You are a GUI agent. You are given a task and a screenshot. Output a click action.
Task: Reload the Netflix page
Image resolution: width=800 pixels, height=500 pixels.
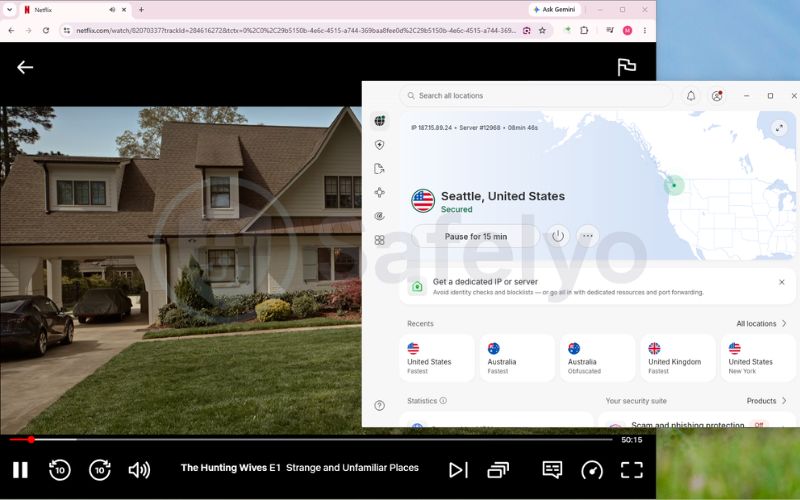(46, 31)
